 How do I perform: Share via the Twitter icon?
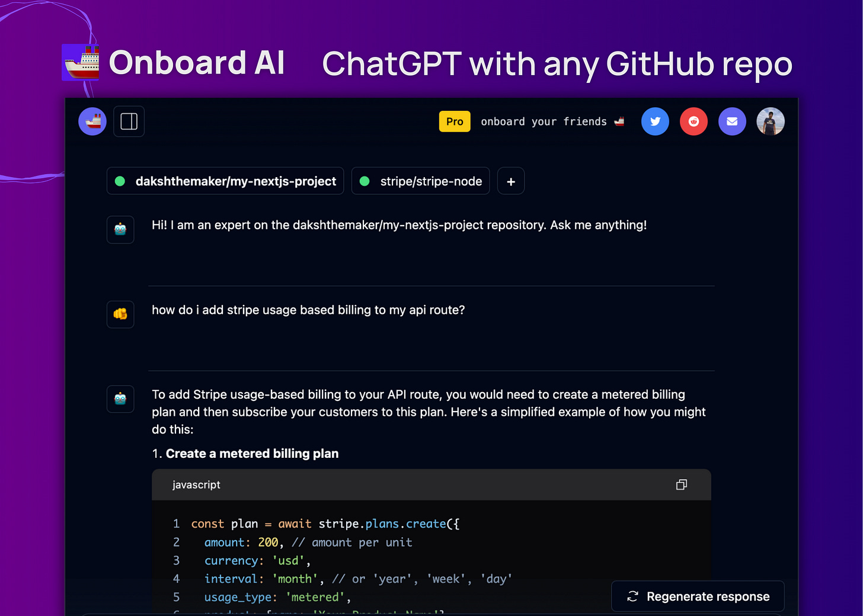655,121
